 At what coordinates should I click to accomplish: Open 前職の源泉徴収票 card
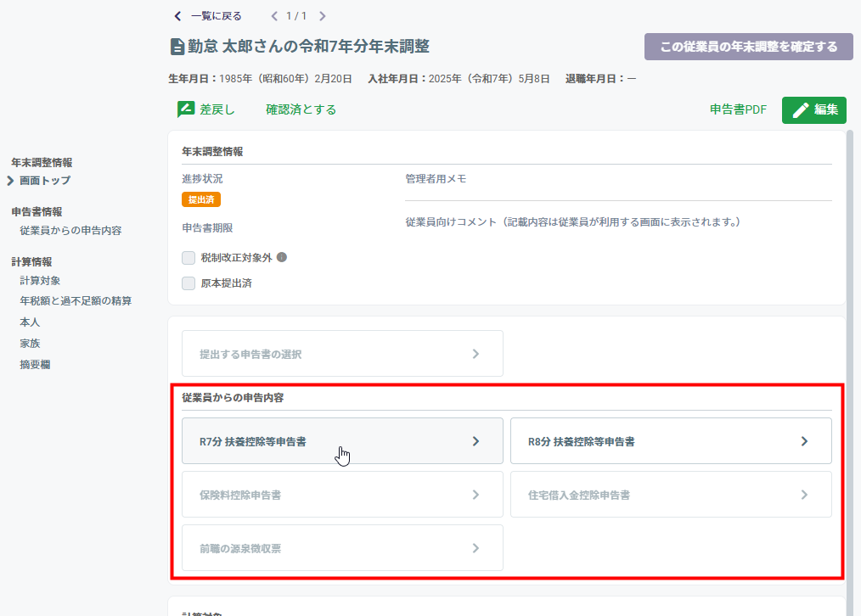pos(343,547)
